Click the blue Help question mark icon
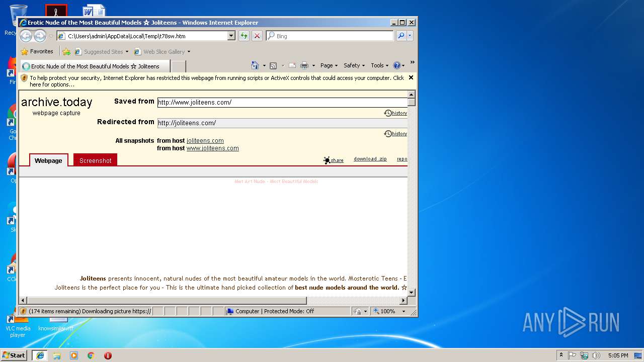The image size is (644, 362). point(396,65)
